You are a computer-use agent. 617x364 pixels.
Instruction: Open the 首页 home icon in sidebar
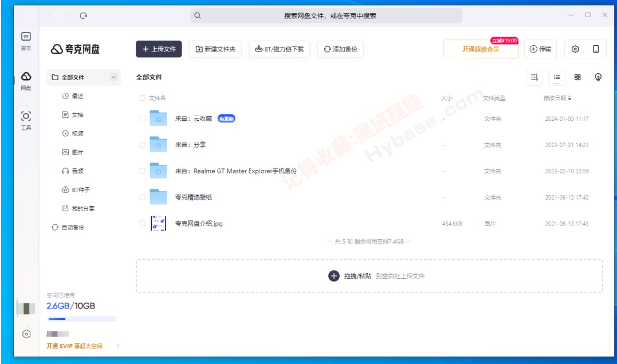[x=26, y=41]
